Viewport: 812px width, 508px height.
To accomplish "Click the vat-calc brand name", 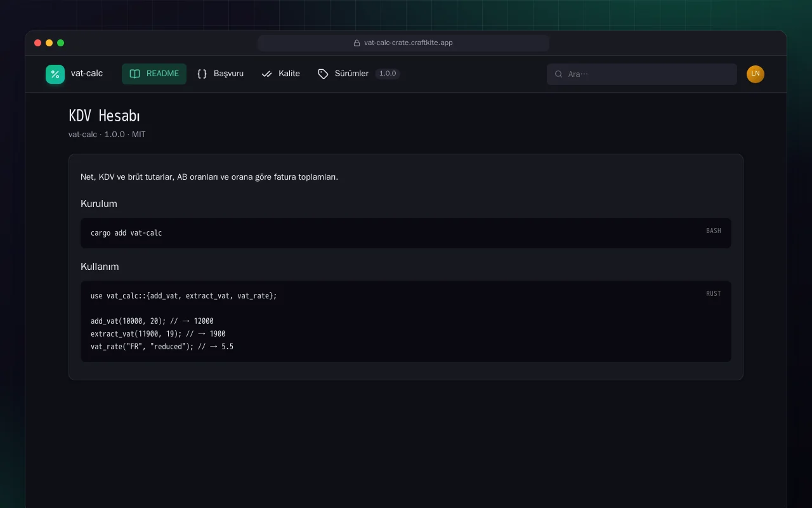I will click(87, 74).
